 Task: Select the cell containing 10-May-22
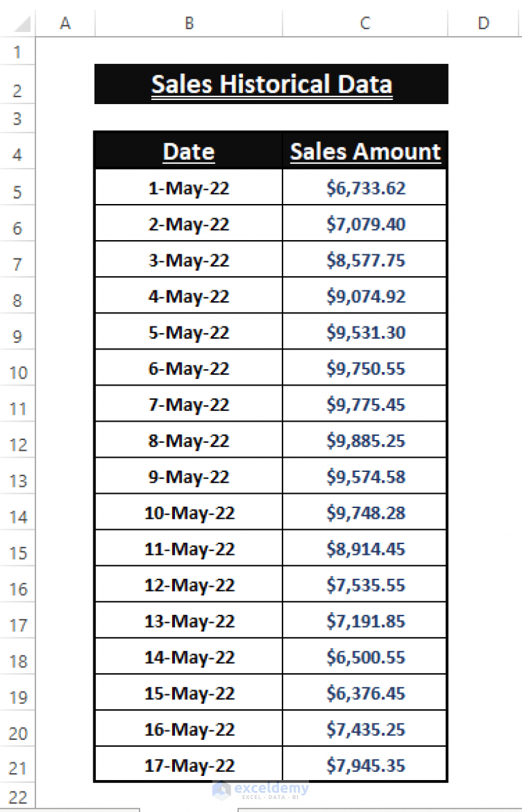[188, 512]
